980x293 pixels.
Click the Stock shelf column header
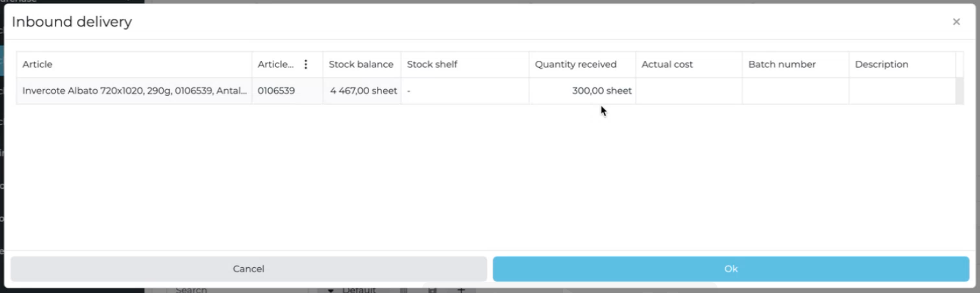tap(432, 65)
